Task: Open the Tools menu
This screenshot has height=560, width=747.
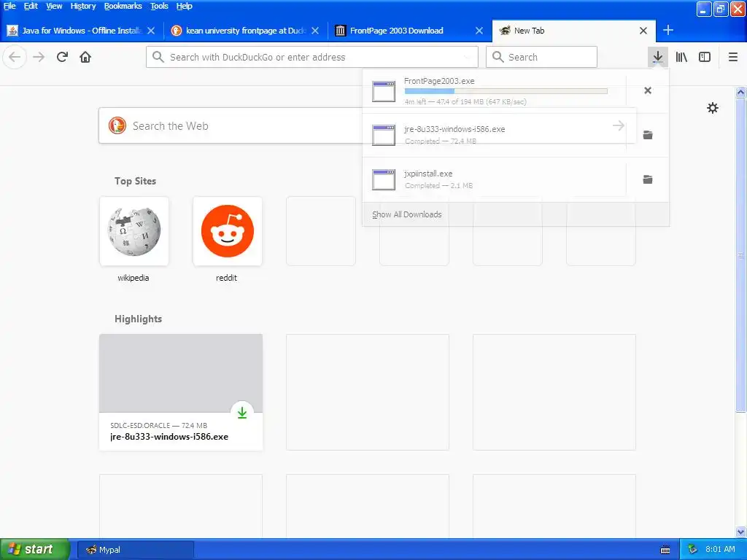Action: 159,6
